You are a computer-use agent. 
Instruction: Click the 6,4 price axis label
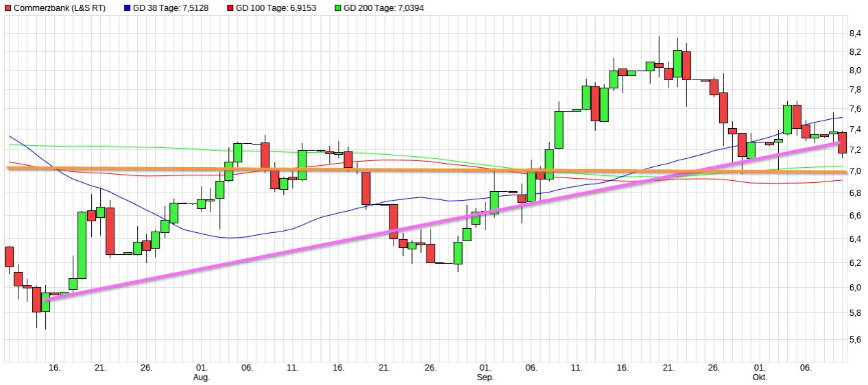click(x=856, y=239)
